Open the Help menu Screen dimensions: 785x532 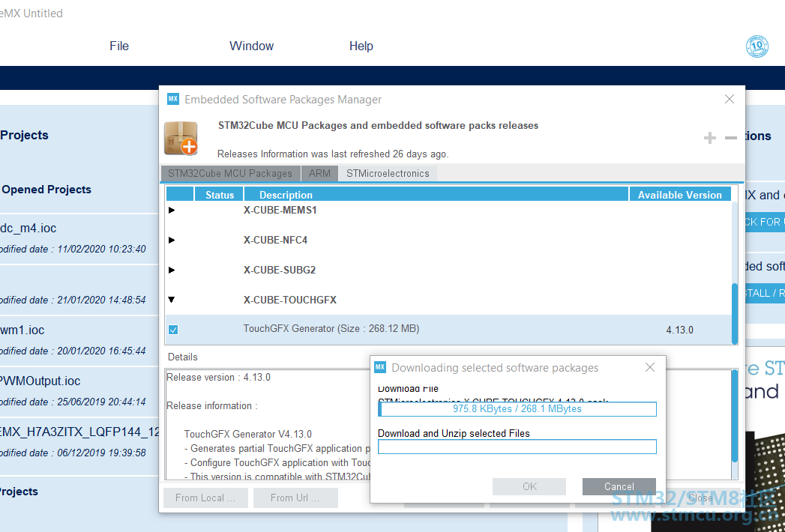361,46
